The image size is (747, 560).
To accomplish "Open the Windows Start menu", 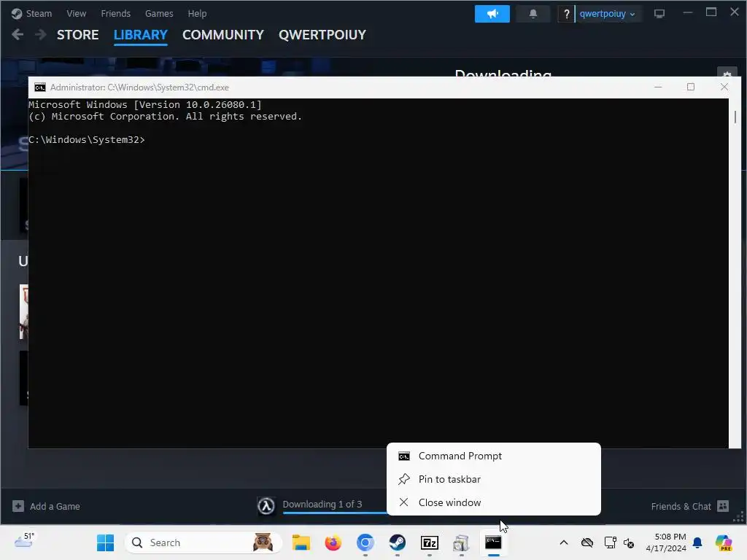I will point(105,542).
